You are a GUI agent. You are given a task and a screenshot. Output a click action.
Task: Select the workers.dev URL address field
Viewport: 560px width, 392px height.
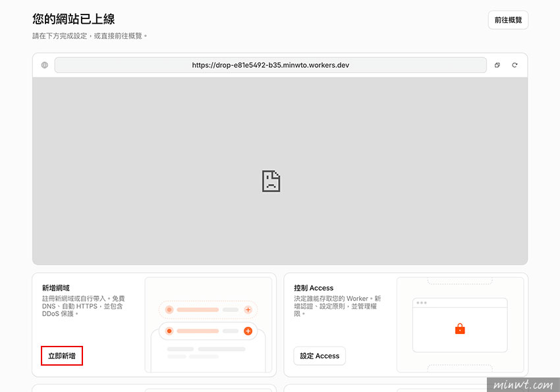[x=270, y=65]
